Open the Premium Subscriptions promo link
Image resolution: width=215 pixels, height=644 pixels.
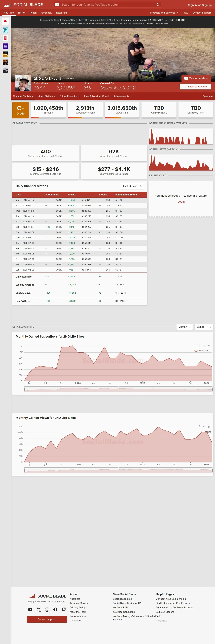(x=134, y=20)
